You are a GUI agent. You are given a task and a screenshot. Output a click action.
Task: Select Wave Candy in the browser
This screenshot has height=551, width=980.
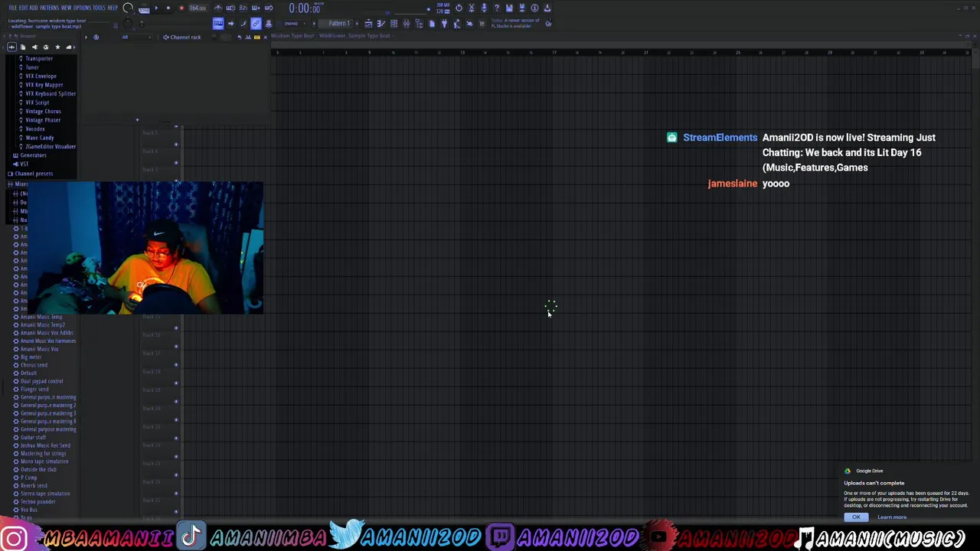pos(40,138)
